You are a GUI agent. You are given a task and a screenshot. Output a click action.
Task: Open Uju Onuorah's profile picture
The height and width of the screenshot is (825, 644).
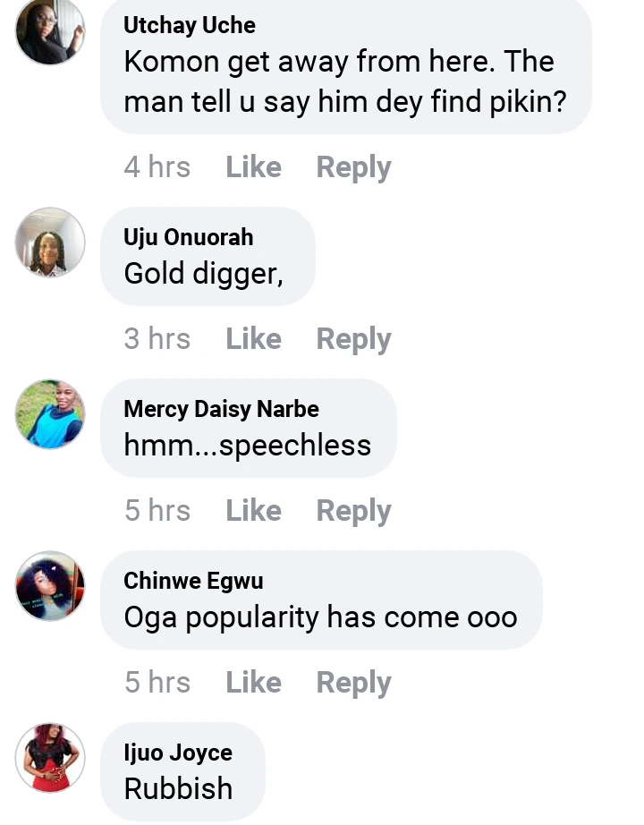point(51,242)
